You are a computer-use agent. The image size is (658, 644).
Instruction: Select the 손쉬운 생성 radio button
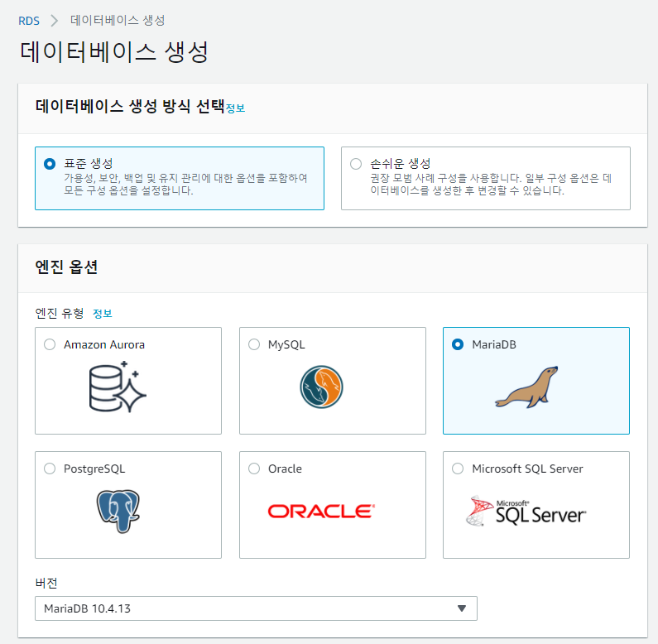tap(356, 164)
